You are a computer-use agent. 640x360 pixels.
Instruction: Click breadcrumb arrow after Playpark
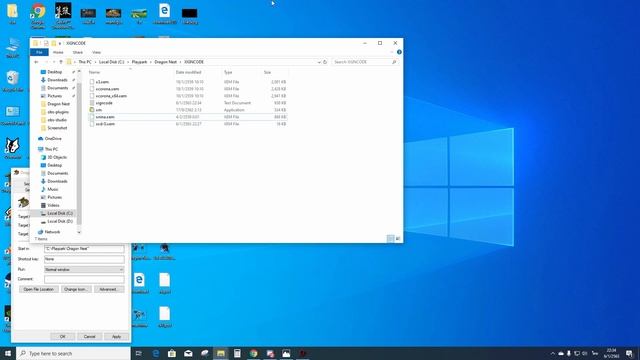tap(151, 62)
